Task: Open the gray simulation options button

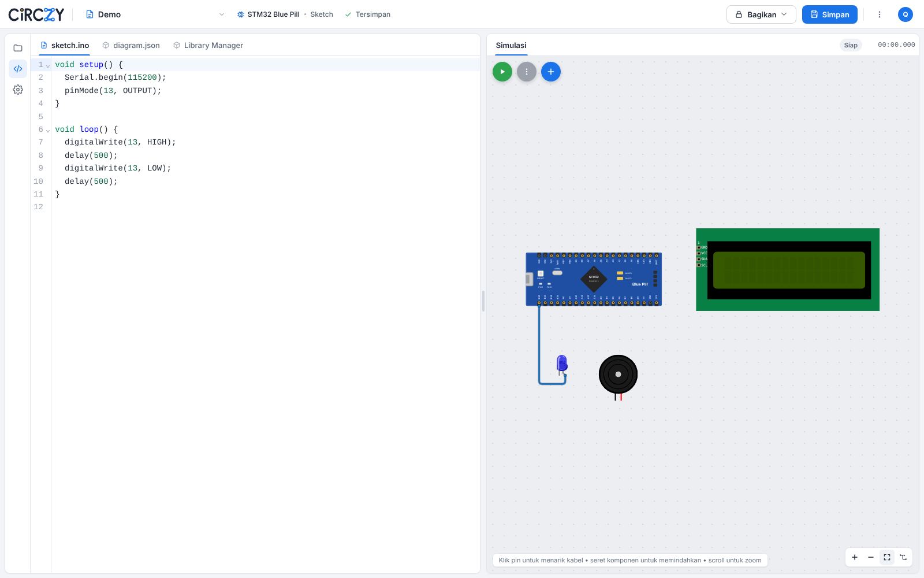Action: 527,72
